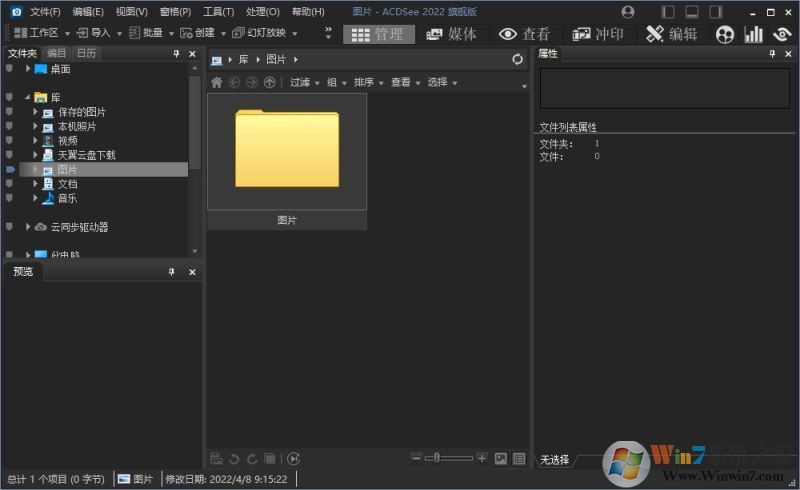Pin the 预览 preview panel

coord(172,272)
